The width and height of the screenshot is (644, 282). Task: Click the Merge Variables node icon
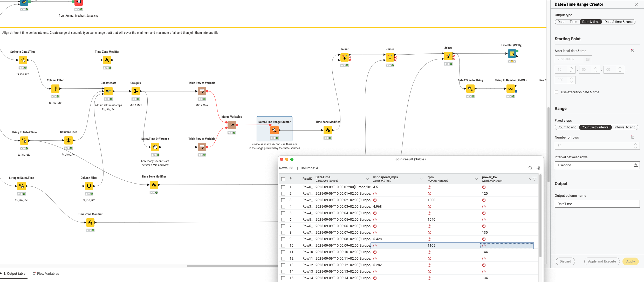point(231,125)
